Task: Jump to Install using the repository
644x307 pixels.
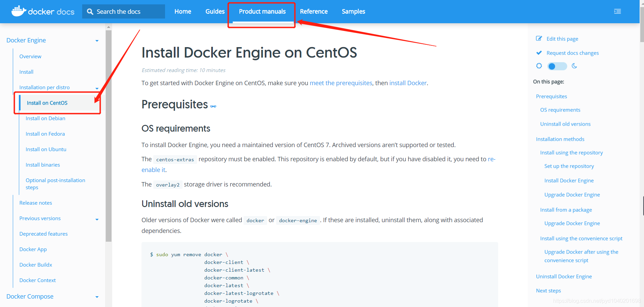Action: pyautogui.click(x=571, y=152)
